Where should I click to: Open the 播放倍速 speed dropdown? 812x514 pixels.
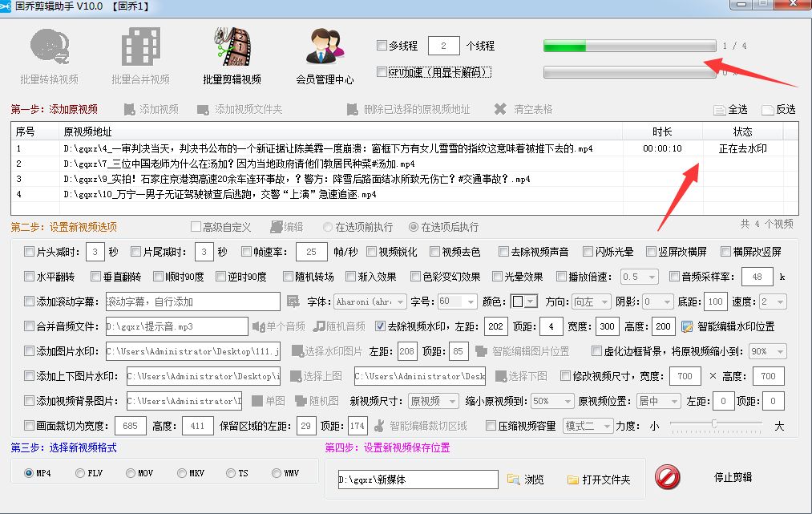tap(639, 277)
